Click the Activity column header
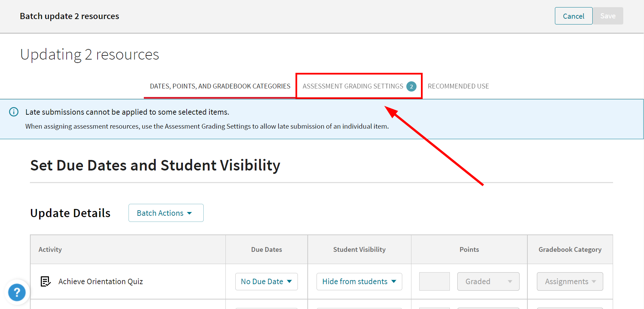This screenshot has width=644, height=309. click(x=50, y=249)
